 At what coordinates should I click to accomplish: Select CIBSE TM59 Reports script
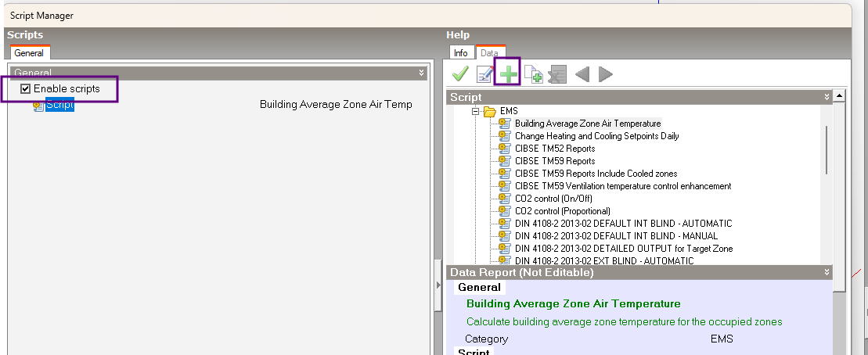pos(555,161)
